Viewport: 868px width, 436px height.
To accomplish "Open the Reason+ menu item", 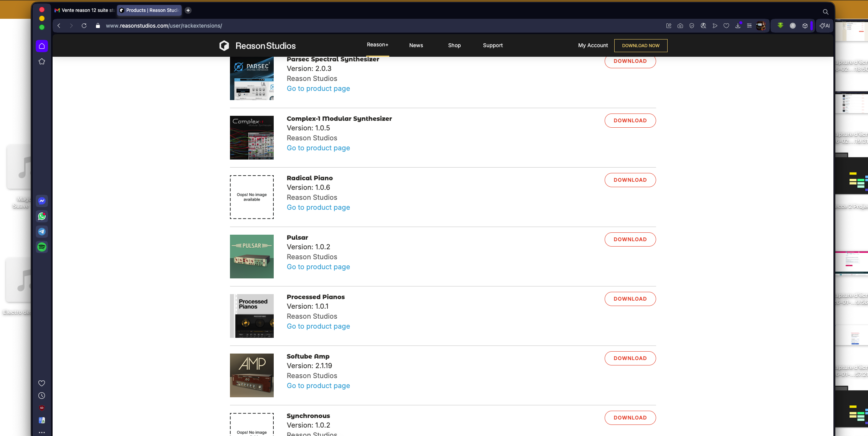I will coord(377,45).
